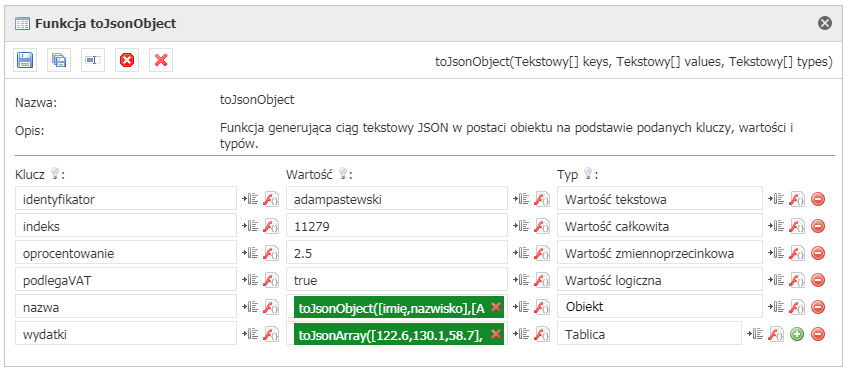Screen dimensions: 848x371
Task: Insert function for the oprocentowanie key field
Action: tap(270, 253)
